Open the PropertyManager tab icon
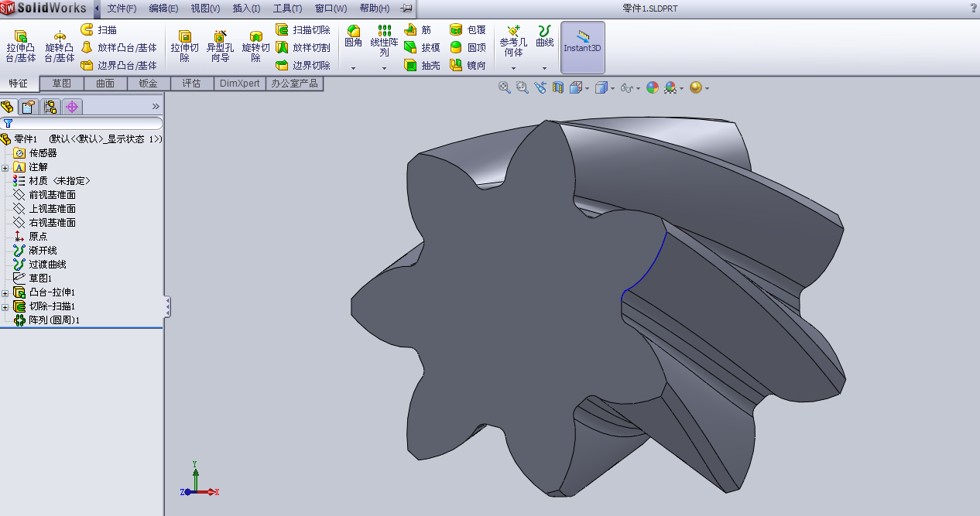 pos(29,107)
